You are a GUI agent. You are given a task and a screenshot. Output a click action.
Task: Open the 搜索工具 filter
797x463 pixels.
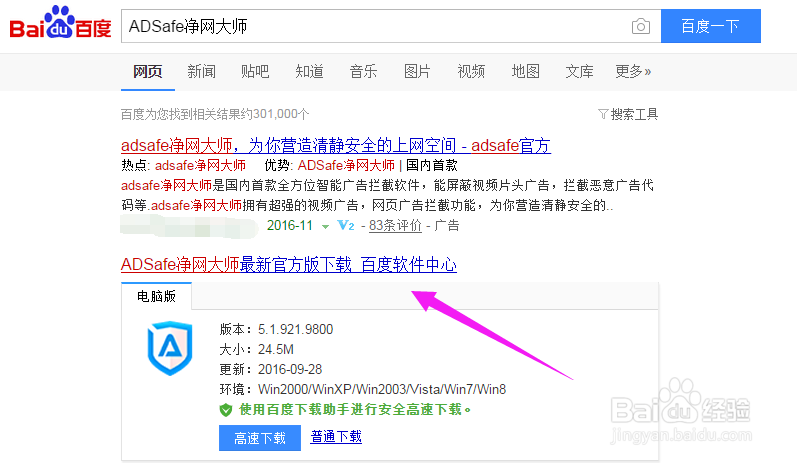click(628, 114)
